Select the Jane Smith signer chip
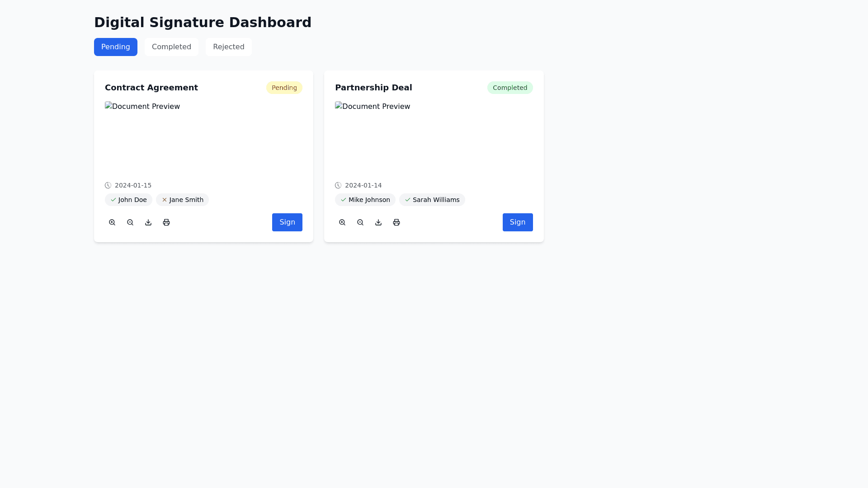 click(x=182, y=200)
